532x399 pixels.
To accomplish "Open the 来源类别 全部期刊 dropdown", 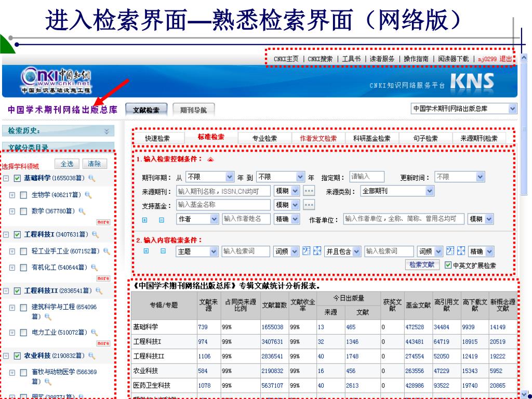I will pos(397,191).
